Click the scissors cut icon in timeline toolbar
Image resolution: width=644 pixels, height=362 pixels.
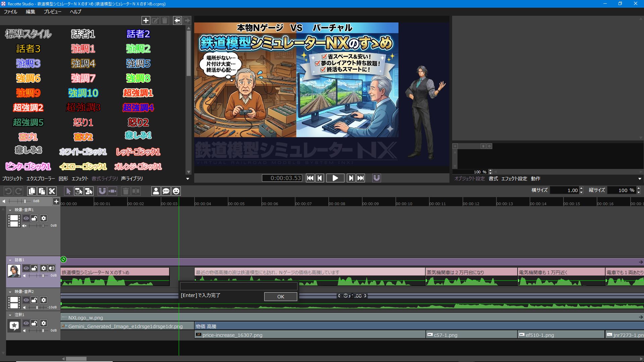tap(52, 191)
